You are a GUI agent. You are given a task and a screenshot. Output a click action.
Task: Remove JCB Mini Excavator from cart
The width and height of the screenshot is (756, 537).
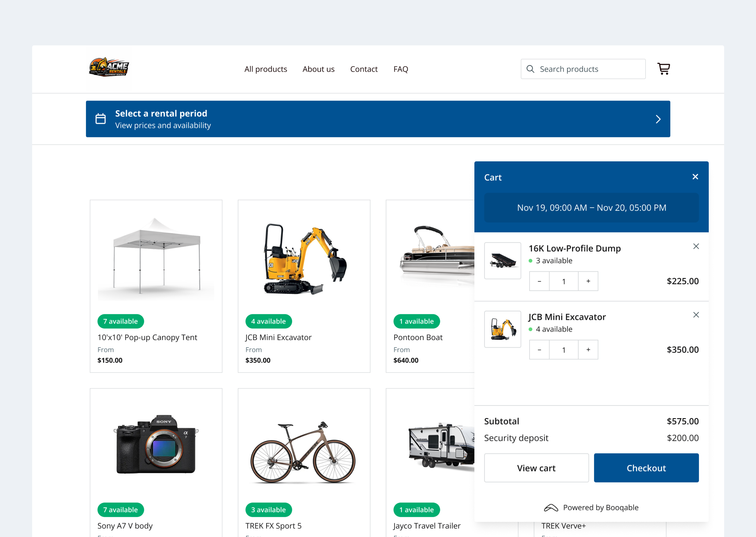[x=696, y=315]
